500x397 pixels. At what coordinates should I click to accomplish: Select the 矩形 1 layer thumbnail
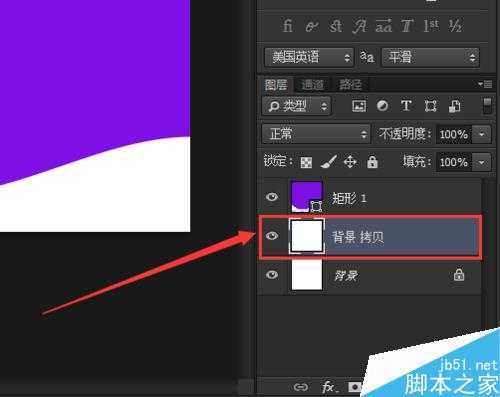coord(307,197)
